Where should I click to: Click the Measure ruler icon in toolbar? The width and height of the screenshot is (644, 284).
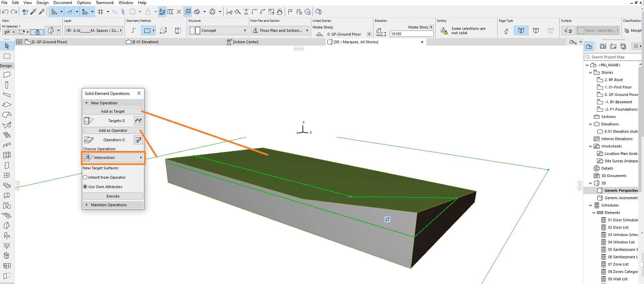(x=171, y=12)
